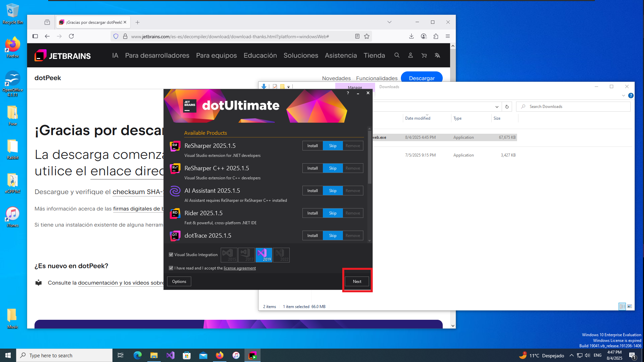Image resolution: width=644 pixels, height=362 pixels.
Task: Click the Descargar button
Action: pyautogui.click(x=422, y=77)
